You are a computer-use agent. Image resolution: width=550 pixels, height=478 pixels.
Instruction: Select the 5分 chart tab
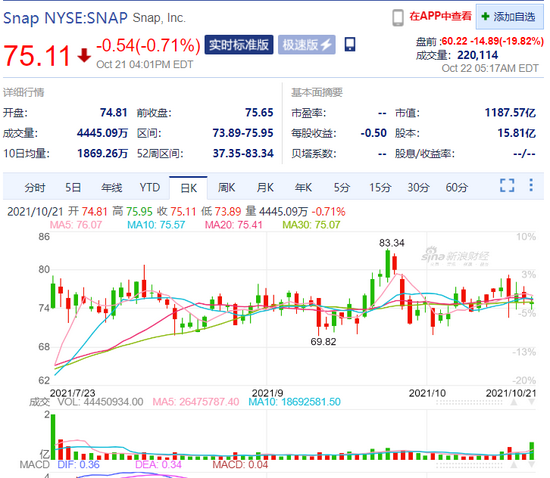(x=342, y=188)
